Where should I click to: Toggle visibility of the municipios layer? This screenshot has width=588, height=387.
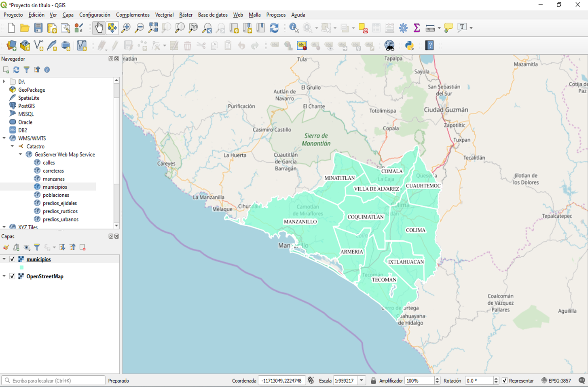point(12,259)
